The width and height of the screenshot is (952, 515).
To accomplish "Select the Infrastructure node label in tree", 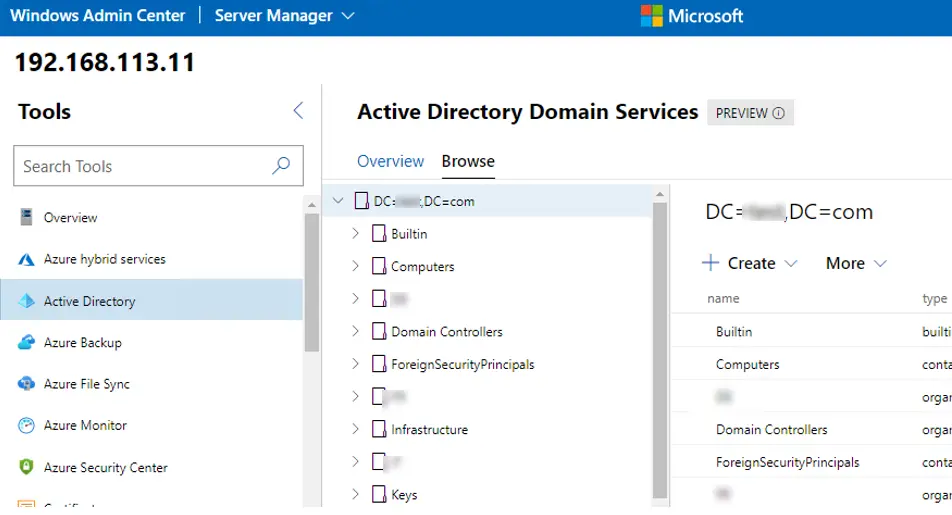I will click(429, 429).
